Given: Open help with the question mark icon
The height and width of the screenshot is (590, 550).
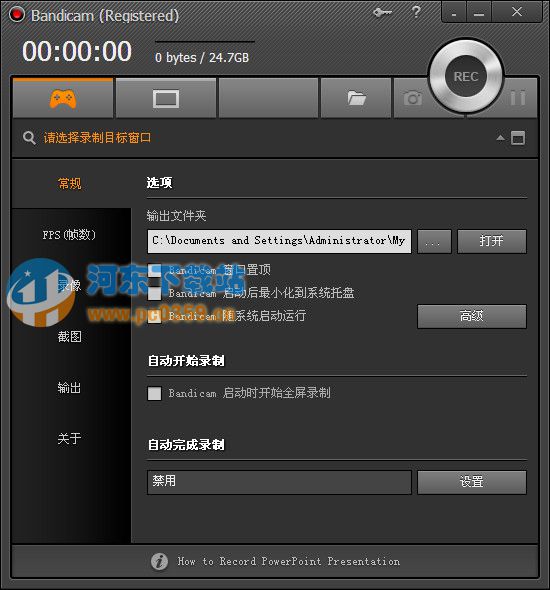Looking at the screenshot, I should [x=416, y=12].
